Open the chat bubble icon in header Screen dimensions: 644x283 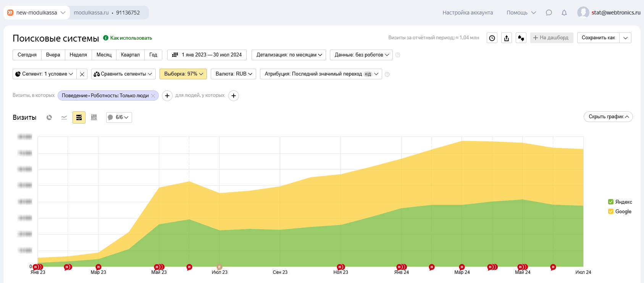(x=549, y=13)
